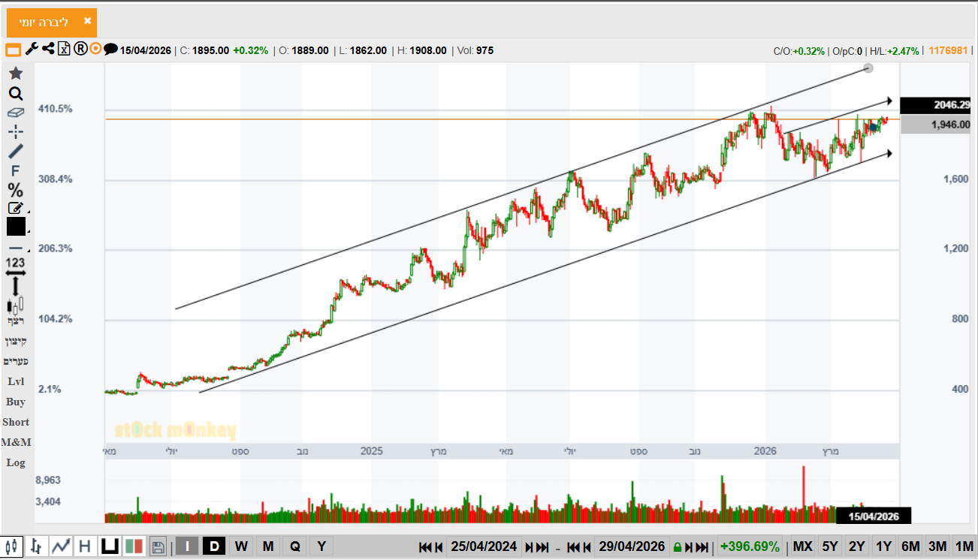978x560 pixels.
Task: Click the registered (R) circle icon
Action: (x=80, y=50)
